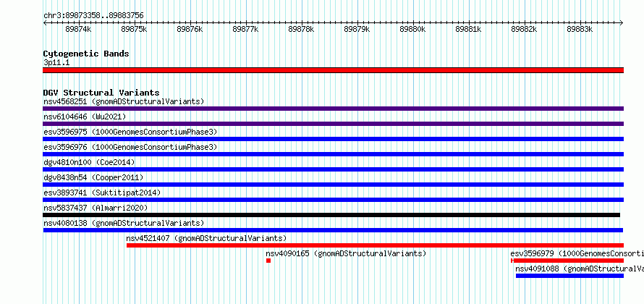Screen dimensions: 644x304
Task: Select the blue bar for dgv8438n54
Action: coord(334,185)
